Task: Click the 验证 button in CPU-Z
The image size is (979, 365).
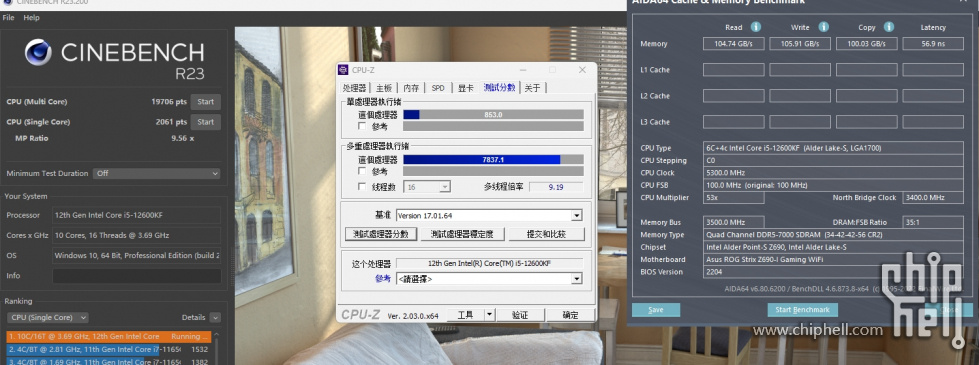Action: pos(520,315)
